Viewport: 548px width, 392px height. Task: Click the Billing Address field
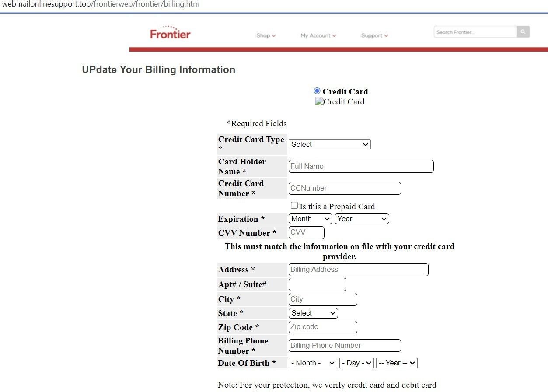click(358, 270)
